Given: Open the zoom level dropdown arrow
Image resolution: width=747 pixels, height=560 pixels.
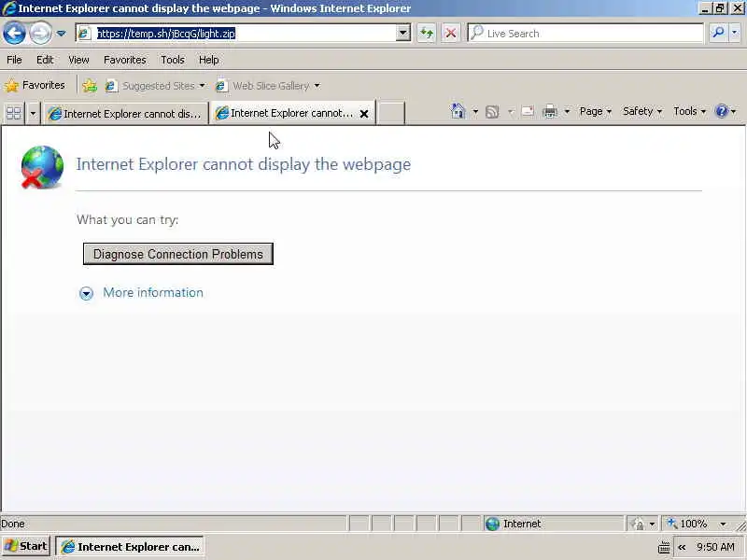Looking at the screenshot, I should click(x=723, y=524).
